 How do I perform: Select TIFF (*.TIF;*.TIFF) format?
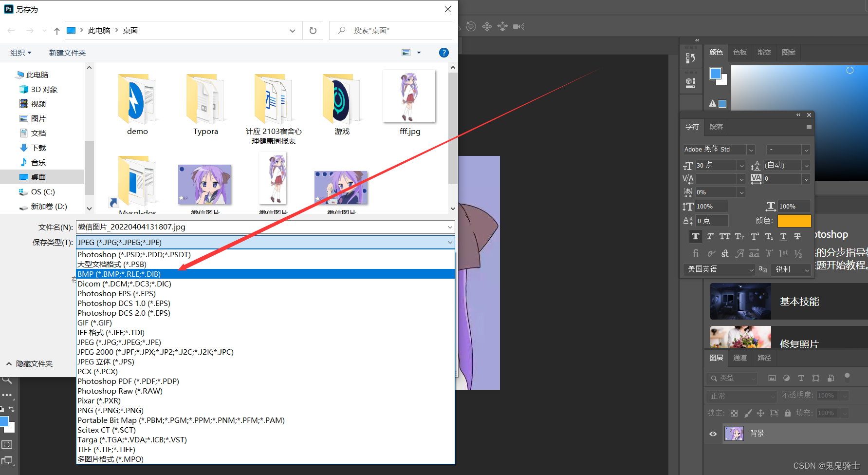265,449
